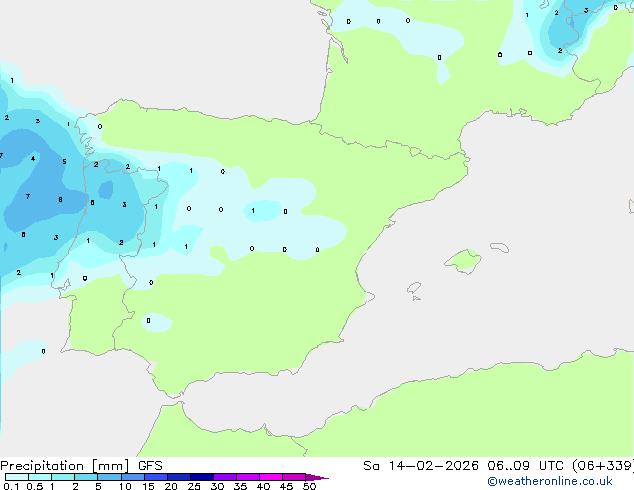Click the 10–15 mm legend swatch

pyautogui.click(x=132, y=477)
